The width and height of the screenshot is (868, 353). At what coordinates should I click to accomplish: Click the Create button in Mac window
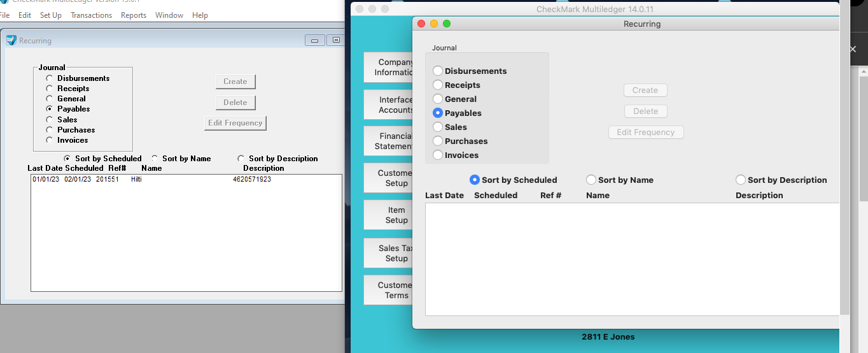click(x=645, y=90)
